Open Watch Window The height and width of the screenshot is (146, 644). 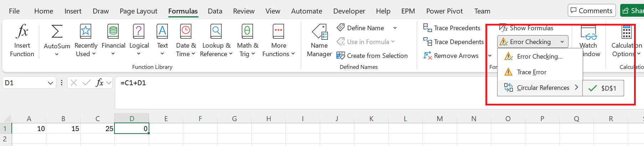[588, 40]
